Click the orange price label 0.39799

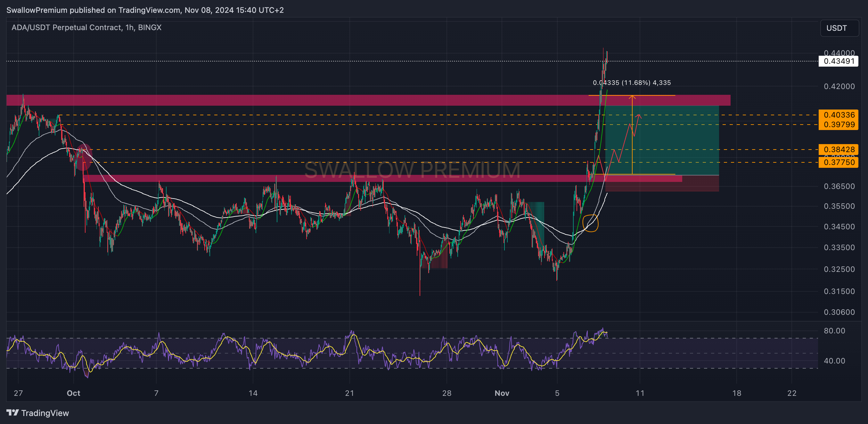tap(838, 125)
